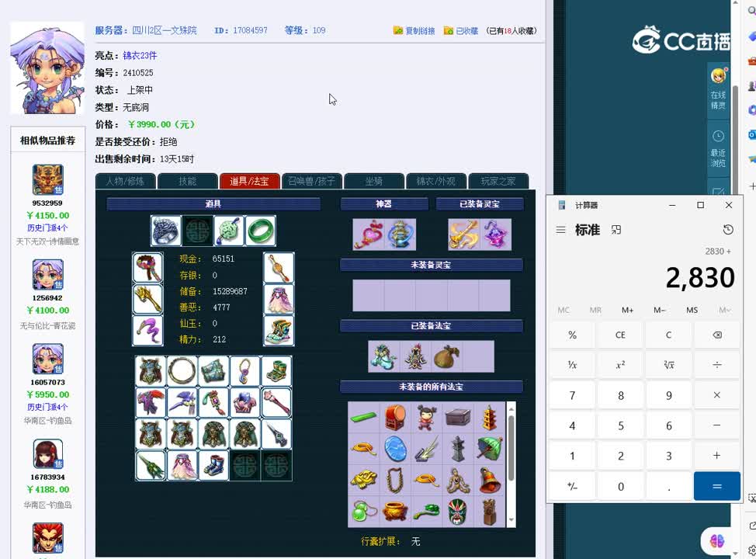The width and height of the screenshot is (756, 559).
Task: Switch to the 技能 tab
Action: tap(188, 181)
